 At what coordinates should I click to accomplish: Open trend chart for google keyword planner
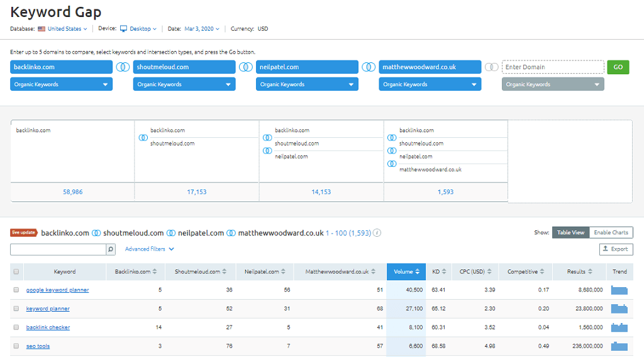tap(619, 290)
